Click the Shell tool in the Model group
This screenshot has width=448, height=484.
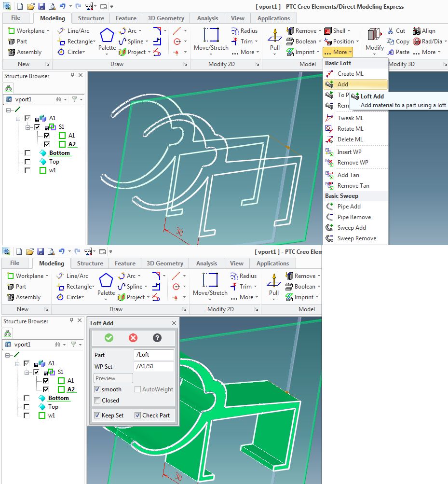click(x=335, y=30)
